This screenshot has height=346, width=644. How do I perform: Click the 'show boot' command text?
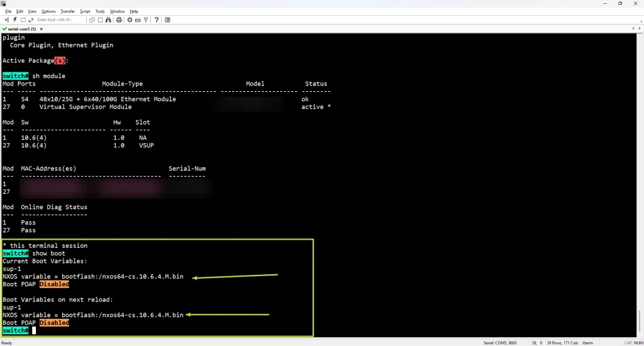click(x=49, y=254)
